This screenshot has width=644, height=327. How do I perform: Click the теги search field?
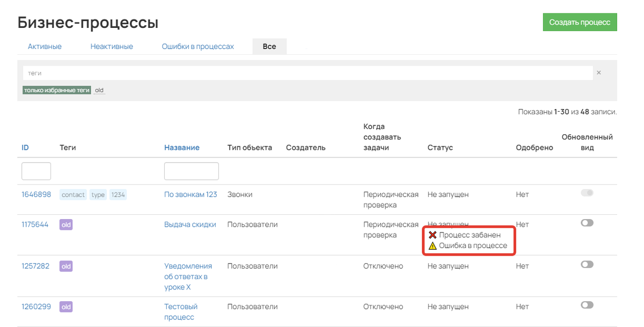pos(307,72)
